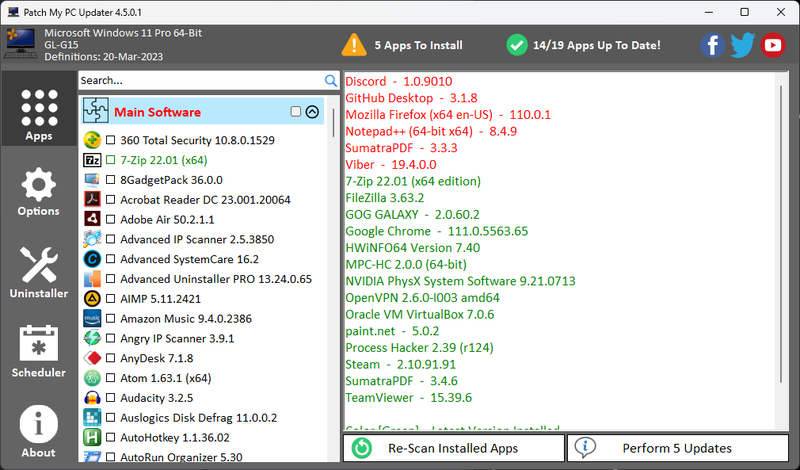Screen dimensions: 800x470
Task: Click the AnyDesk app icon
Action: point(92,358)
